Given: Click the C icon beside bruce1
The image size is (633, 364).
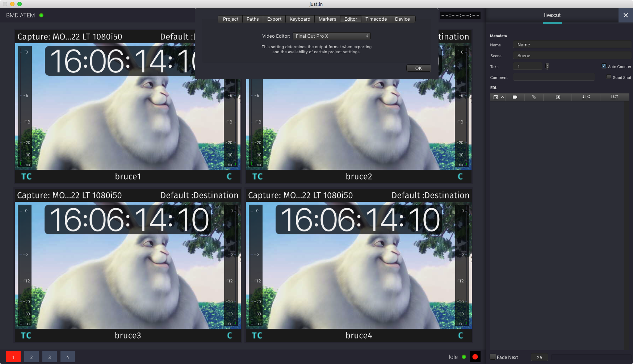Looking at the screenshot, I should pos(229,177).
